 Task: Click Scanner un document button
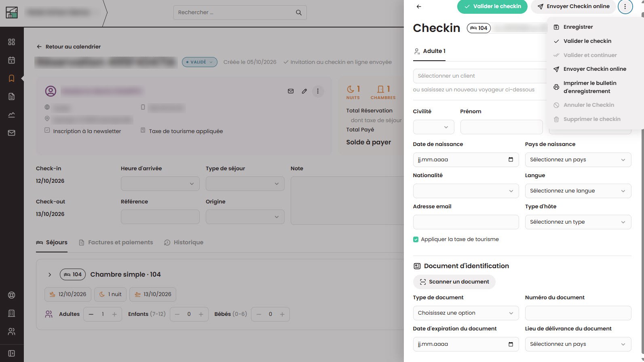point(454,282)
